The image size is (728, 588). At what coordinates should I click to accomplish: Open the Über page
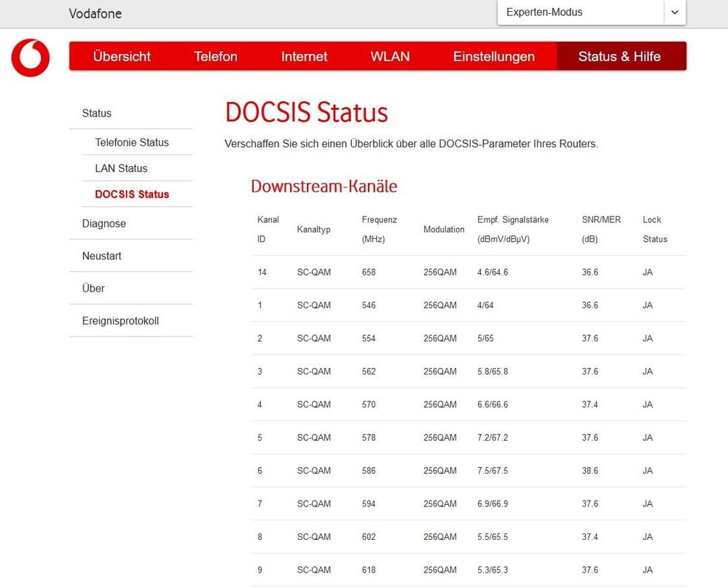93,289
